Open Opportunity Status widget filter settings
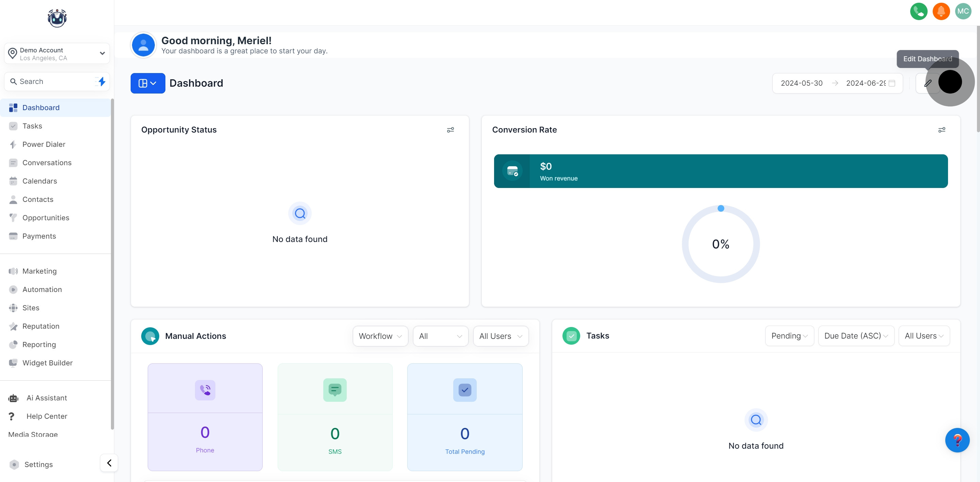Screen dimensions: 980x482 click(450, 130)
